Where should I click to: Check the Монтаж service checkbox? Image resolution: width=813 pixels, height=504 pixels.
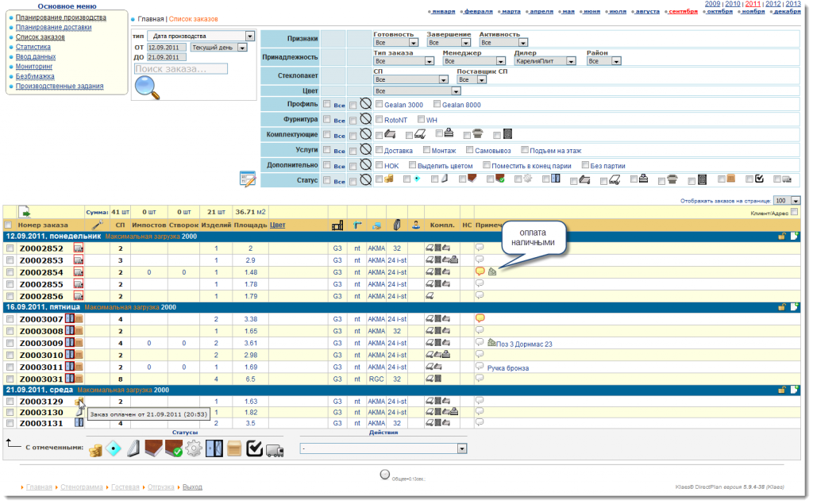[426, 150]
